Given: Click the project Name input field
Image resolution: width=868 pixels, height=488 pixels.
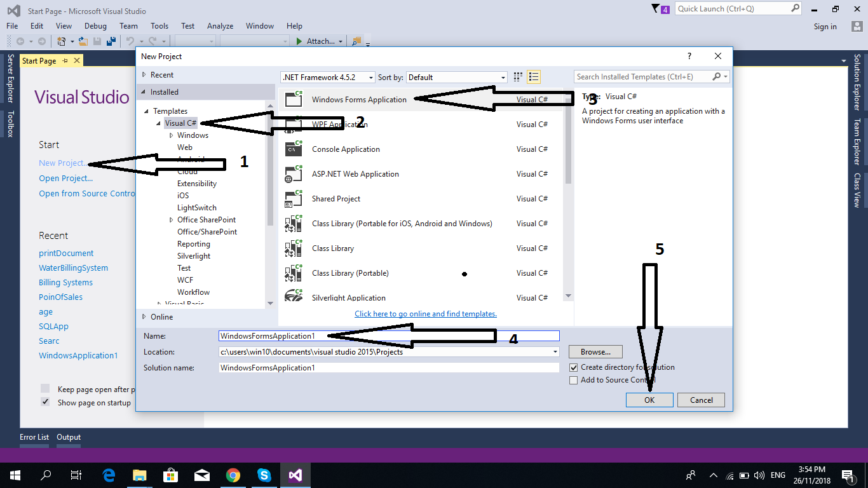Looking at the screenshot, I should [x=389, y=335].
